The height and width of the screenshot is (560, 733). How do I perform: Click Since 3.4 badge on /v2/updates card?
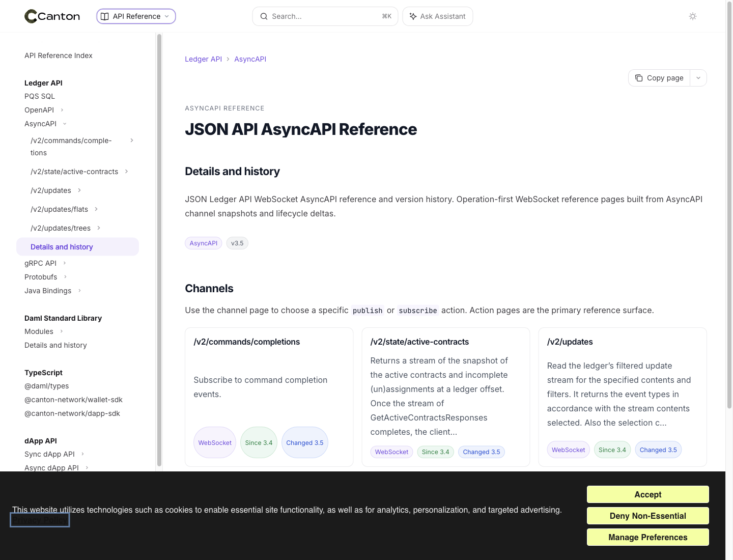pyautogui.click(x=612, y=450)
